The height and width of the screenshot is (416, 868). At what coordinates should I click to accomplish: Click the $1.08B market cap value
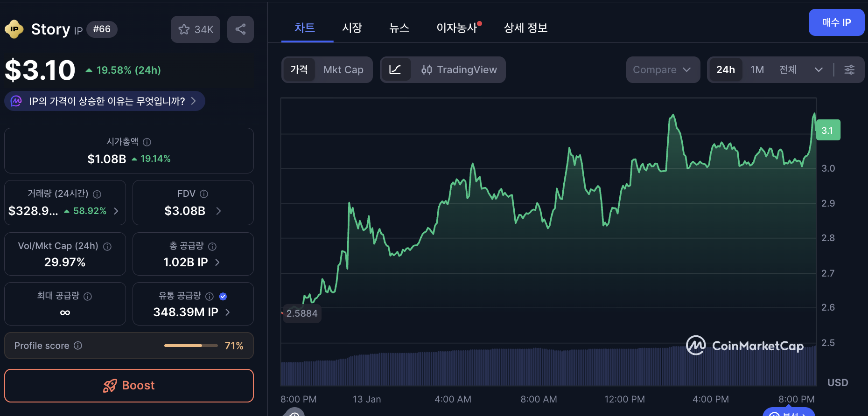point(107,159)
